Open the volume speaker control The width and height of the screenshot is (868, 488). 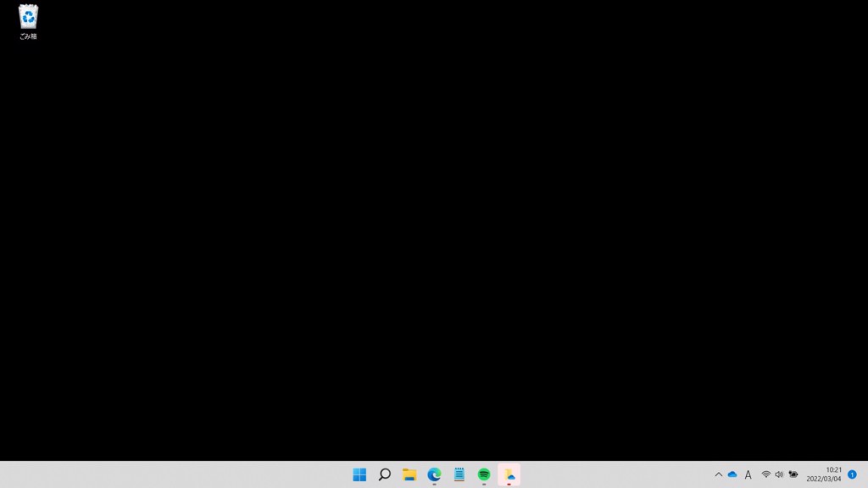click(x=779, y=474)
